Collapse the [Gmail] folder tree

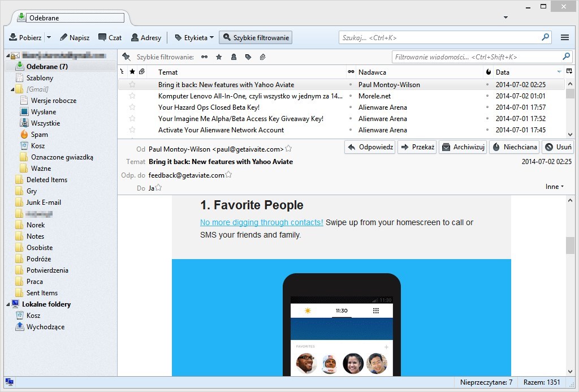pos(12,89)
